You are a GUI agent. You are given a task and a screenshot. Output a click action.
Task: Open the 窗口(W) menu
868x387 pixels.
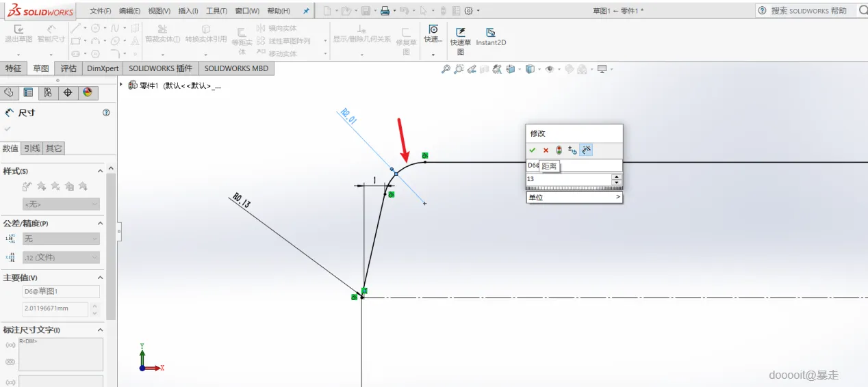[247, 11]
